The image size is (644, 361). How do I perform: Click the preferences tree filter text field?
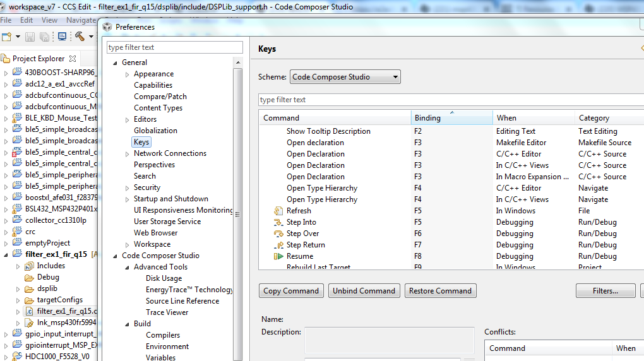(x=174, y=47)
